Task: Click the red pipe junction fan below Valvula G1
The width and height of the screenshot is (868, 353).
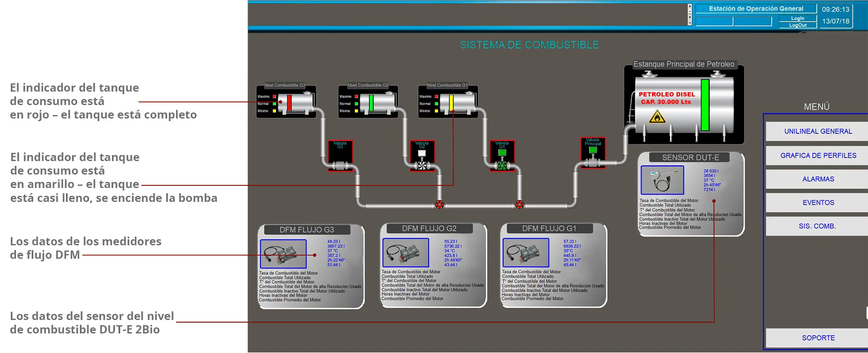Action: (x=519, y=205)
